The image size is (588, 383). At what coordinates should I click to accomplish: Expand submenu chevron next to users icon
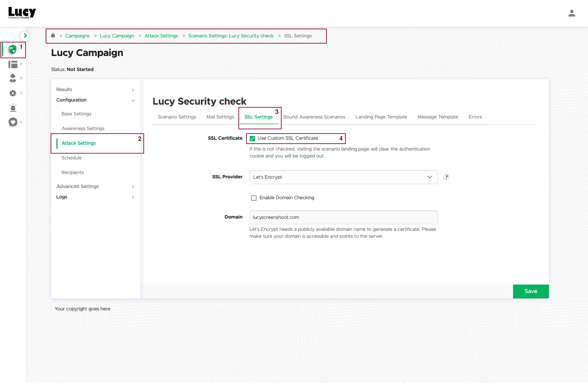pyautogui.click(x=21, y=78)
